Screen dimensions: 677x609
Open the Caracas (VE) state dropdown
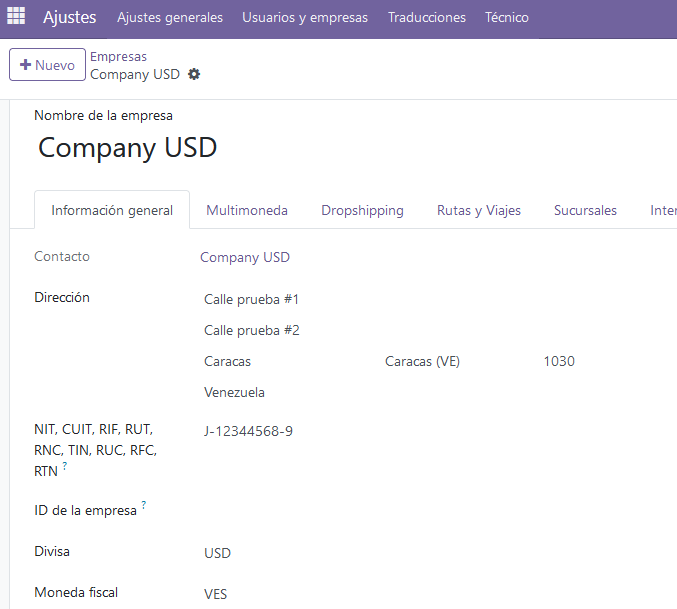coord(459,361)
